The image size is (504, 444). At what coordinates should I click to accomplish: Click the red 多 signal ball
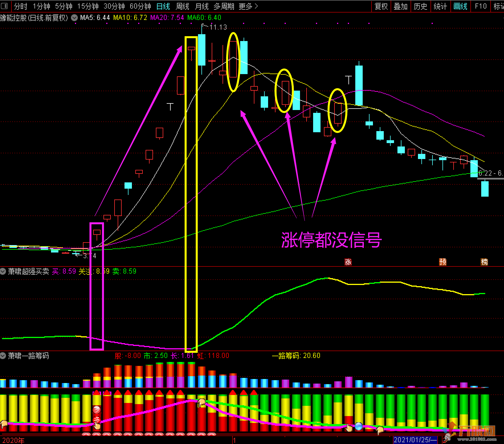click(97, 420)
